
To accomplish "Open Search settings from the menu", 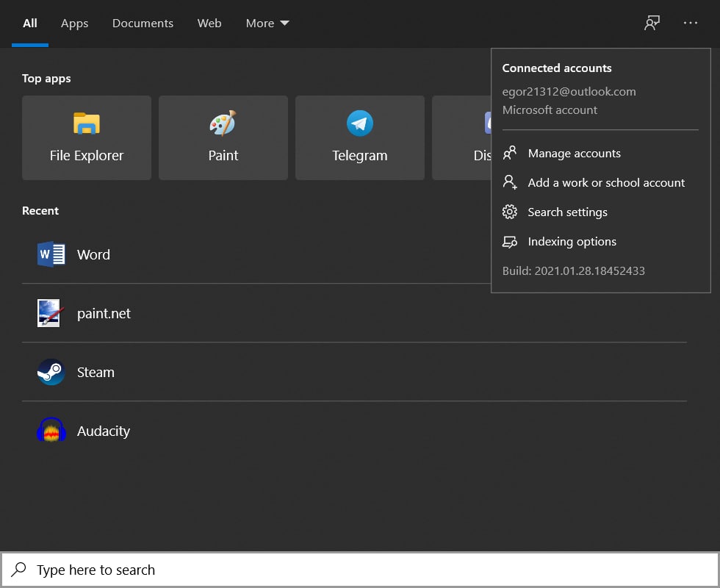I will point(601,212).
